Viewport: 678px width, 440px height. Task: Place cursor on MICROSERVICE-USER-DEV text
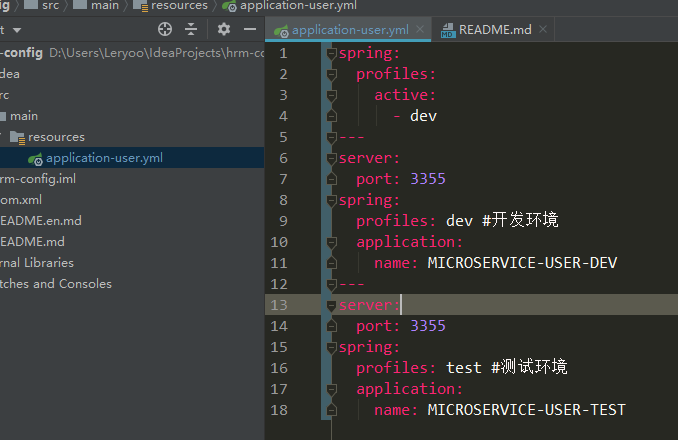pyautogui.click(x=522, y=263)
